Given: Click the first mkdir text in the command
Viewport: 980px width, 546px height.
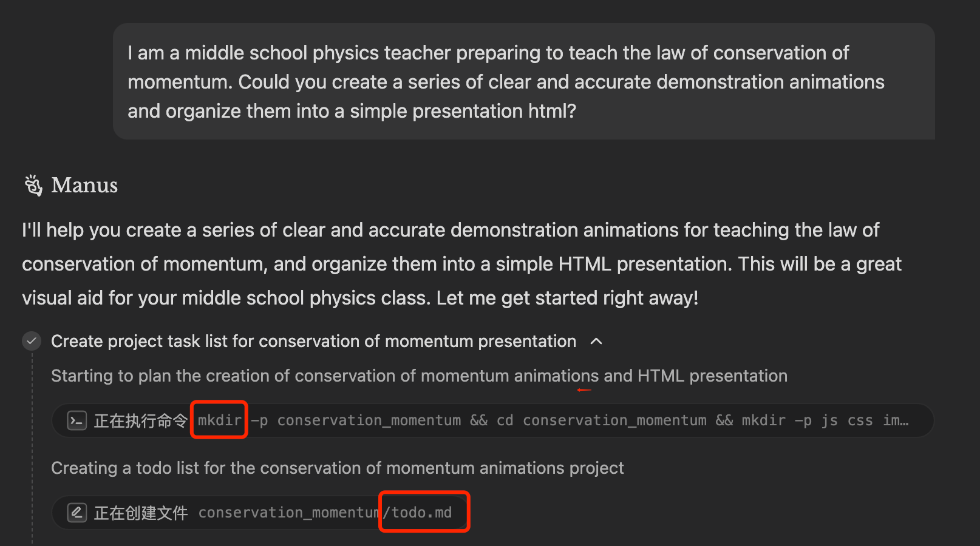Looking at the screenshot, I should (219, 420).
